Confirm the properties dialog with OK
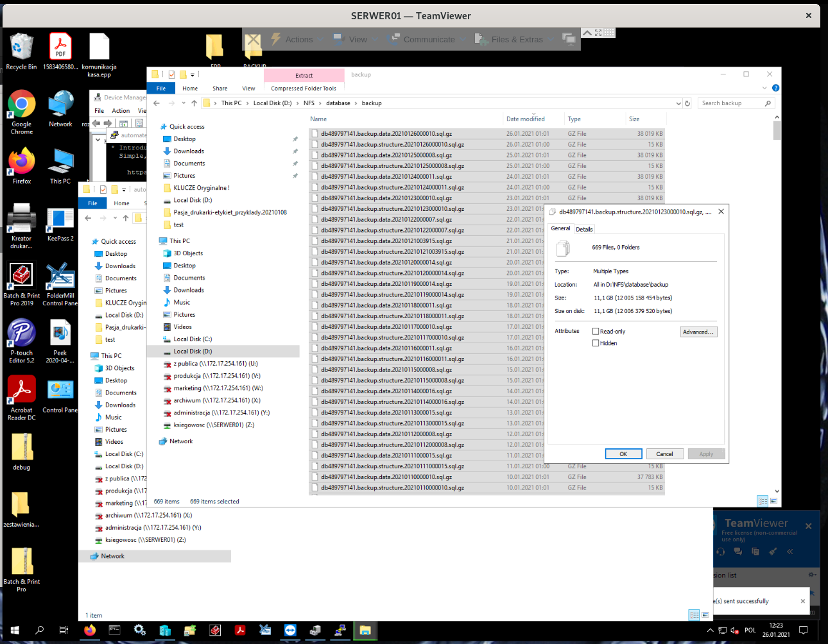The width and height of the screenshot is (828, 644). click(623, 453)
